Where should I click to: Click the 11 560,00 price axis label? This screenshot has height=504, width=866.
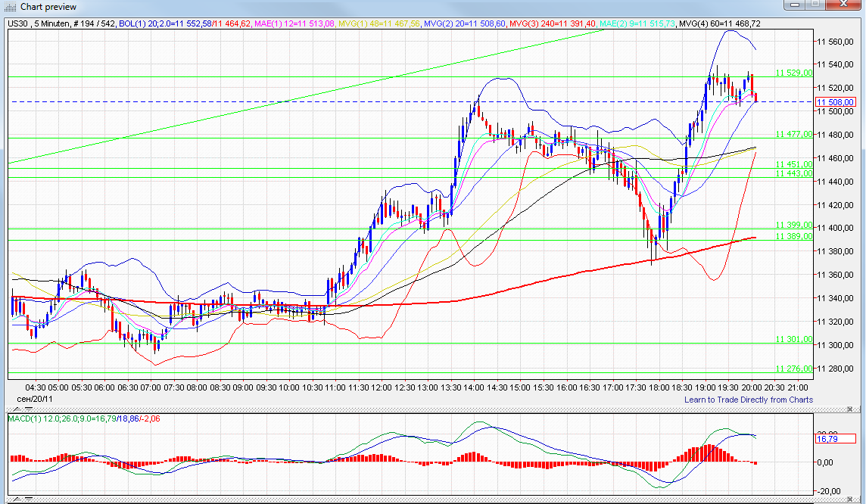tap(835, 42)
